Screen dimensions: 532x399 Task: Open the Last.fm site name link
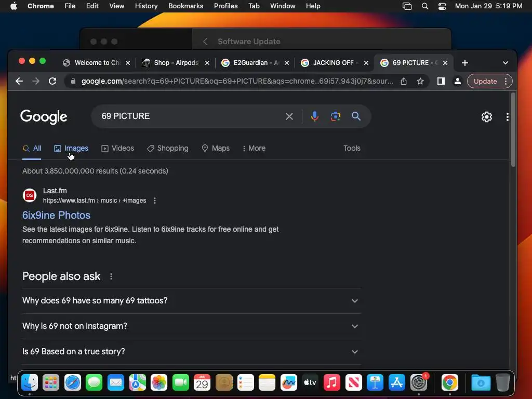55,191
